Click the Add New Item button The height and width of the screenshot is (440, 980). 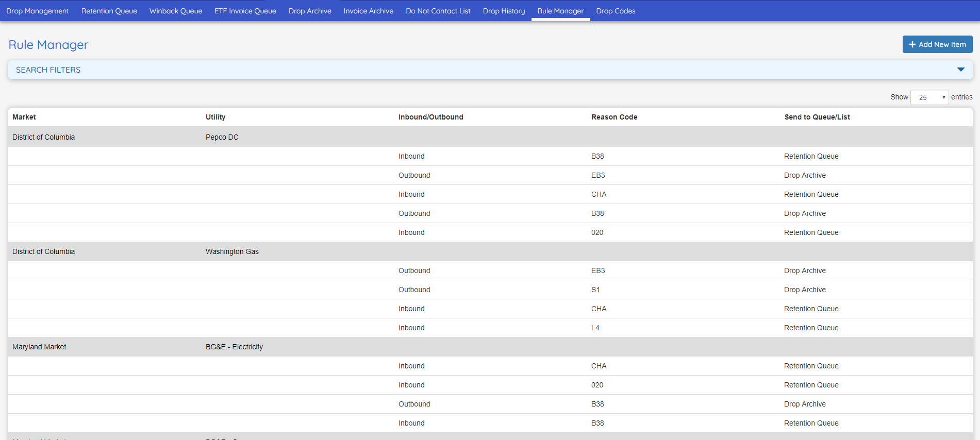click(937, 44)
